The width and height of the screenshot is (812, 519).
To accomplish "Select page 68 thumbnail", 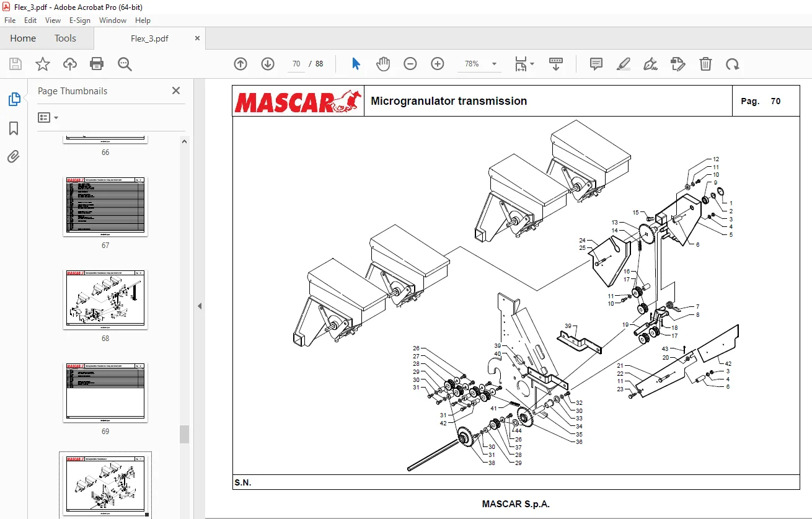I will click(105, 299).
